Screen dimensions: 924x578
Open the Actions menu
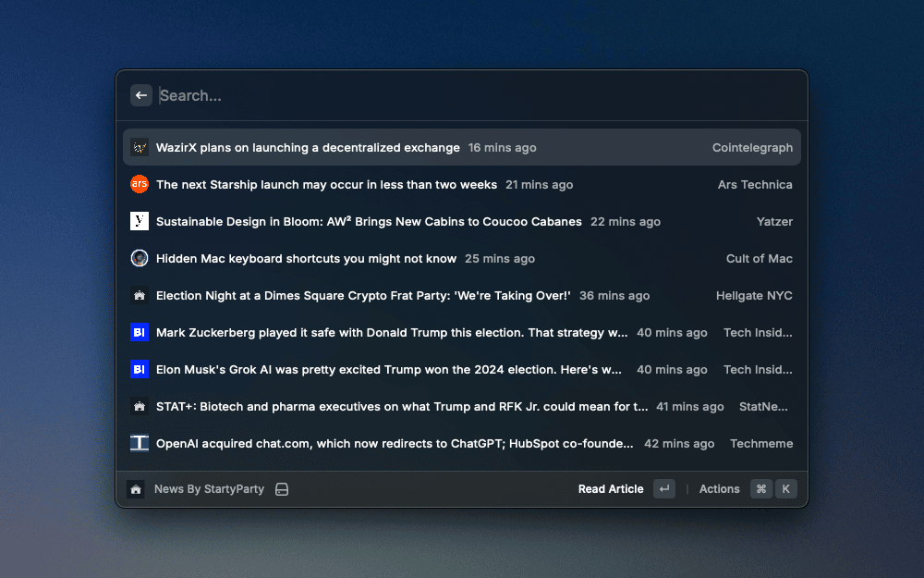click(719, 489)
